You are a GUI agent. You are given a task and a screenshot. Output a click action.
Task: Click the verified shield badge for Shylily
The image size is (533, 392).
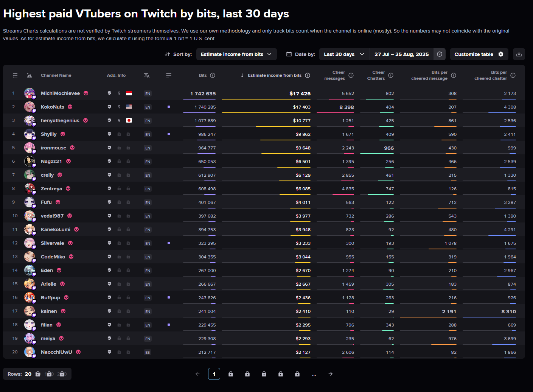point(109,134)
